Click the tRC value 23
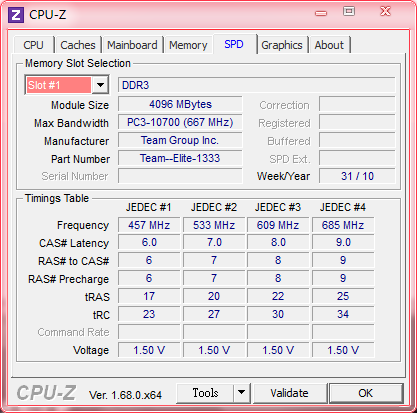The width and height of the screenshot is (417, 413). (x=149, y=314)
